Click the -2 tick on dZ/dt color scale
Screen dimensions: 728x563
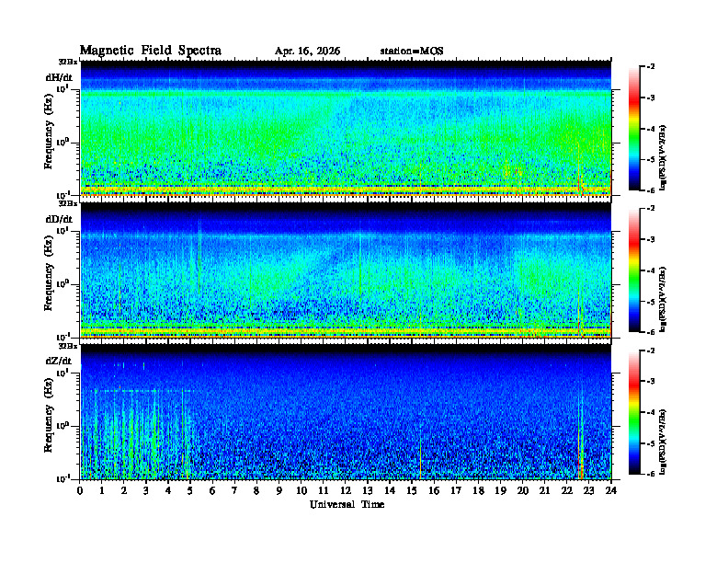651,350
